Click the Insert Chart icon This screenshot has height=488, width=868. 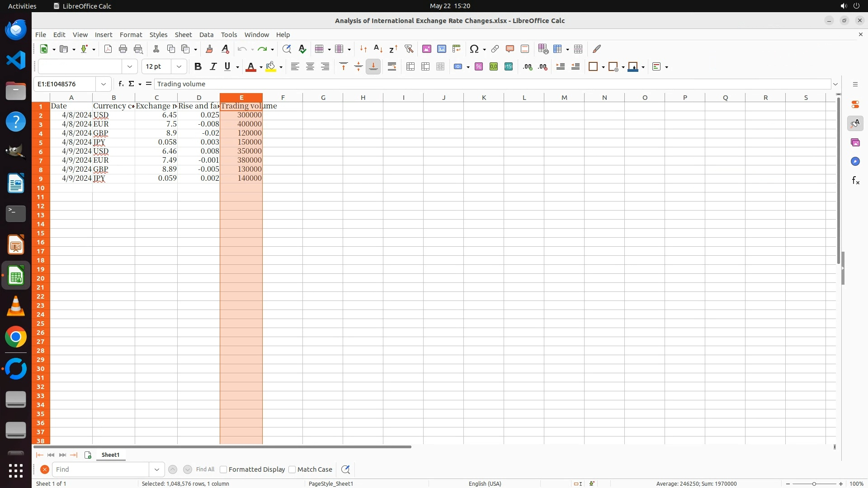tap(441, 49)
